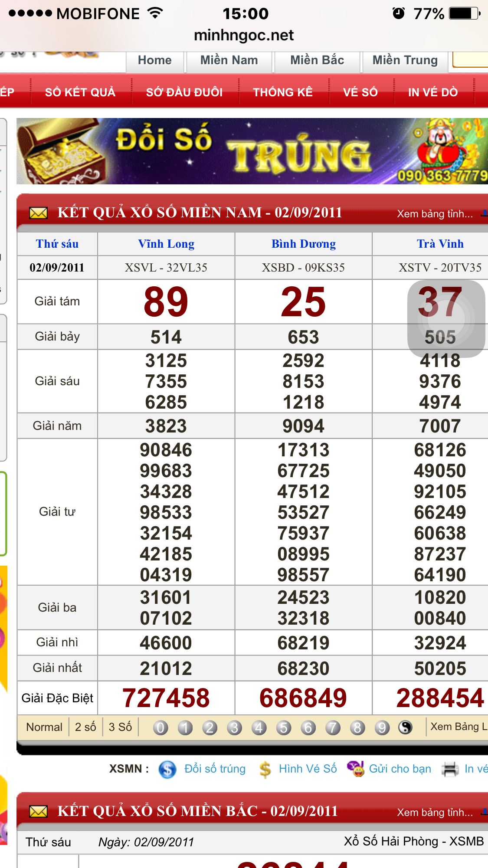Tap the yin-yang icon after digit 9
This screenshot has height=868, width=488.
pyautogui.click(x=405, y=727)
